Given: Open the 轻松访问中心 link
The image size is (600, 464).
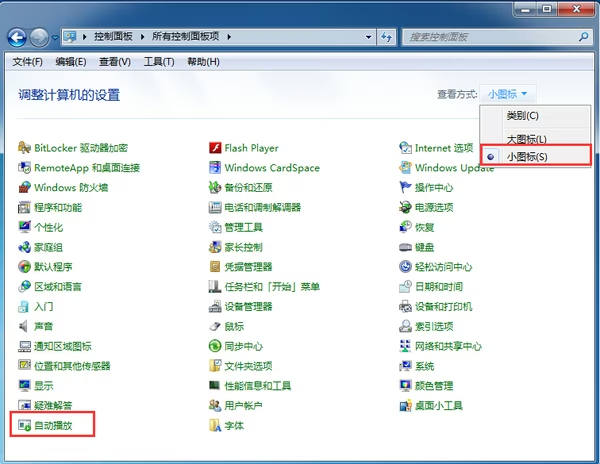Looking at the screenshot, I should (x=443, y=267).
